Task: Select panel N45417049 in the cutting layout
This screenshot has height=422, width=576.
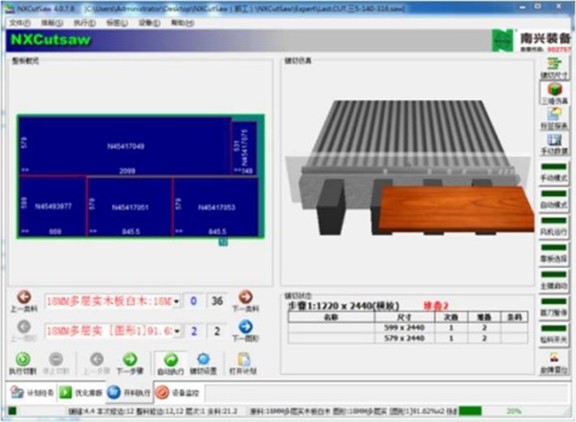Action: (x=125, y=146)
